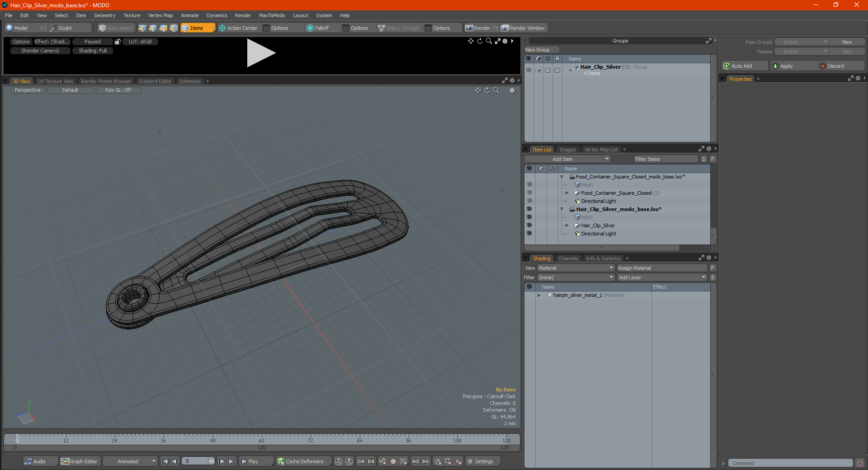This screenshot has width=868, height=470.
Task: Click the 3D viewport rotate icon
Action: coord(487,90)
